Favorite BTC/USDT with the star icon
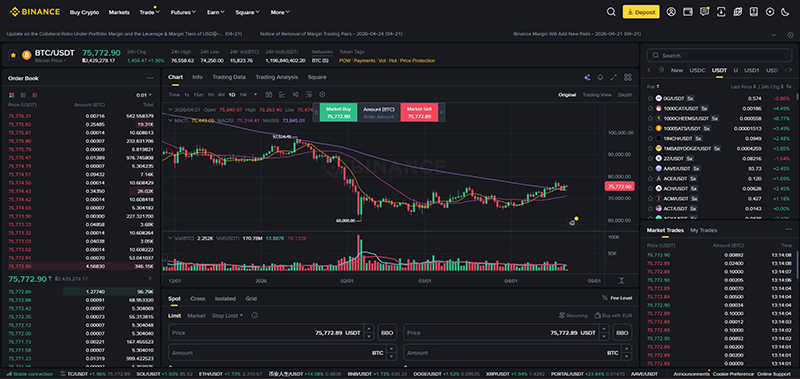 (x=13, y=54)
